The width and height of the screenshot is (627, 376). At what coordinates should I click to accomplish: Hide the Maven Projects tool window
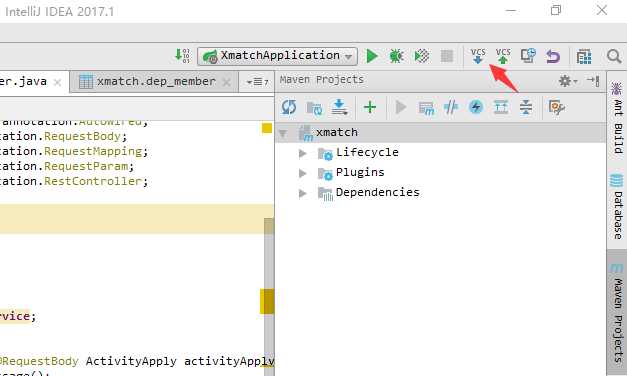pyautogui.click(x=593, y=81)
